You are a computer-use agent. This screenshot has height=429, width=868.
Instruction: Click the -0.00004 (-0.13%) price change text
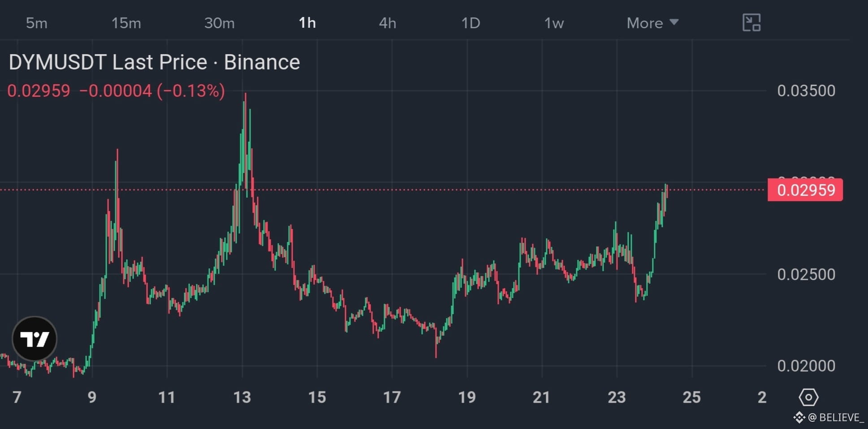click(x=152, y=91)
